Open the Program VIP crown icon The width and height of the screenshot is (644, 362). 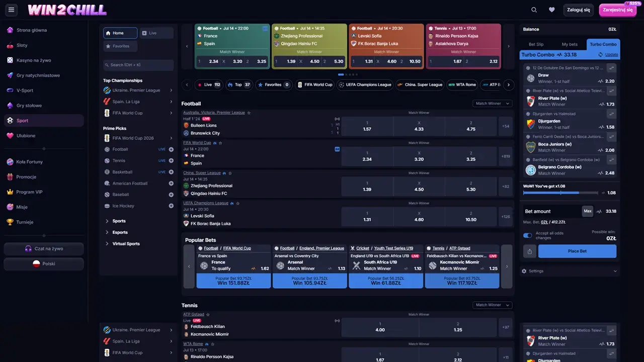[x=10, y=192]
